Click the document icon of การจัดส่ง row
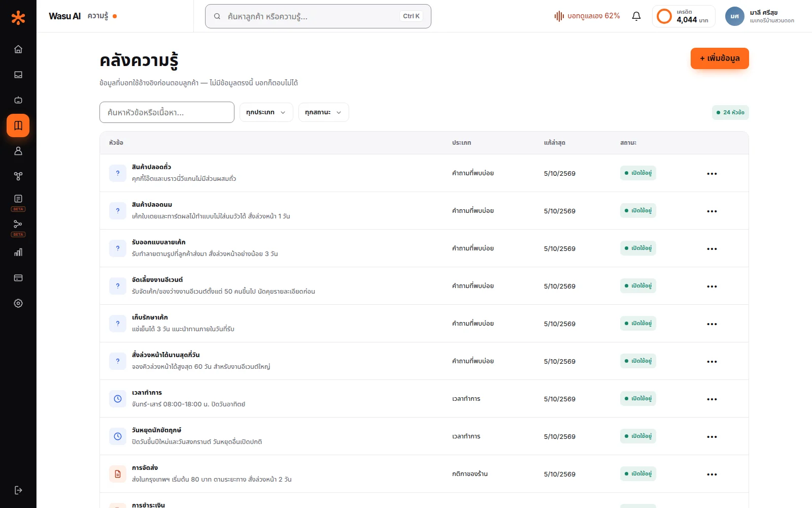This screenshot has height=508, width=812. (x=118, y=474)
